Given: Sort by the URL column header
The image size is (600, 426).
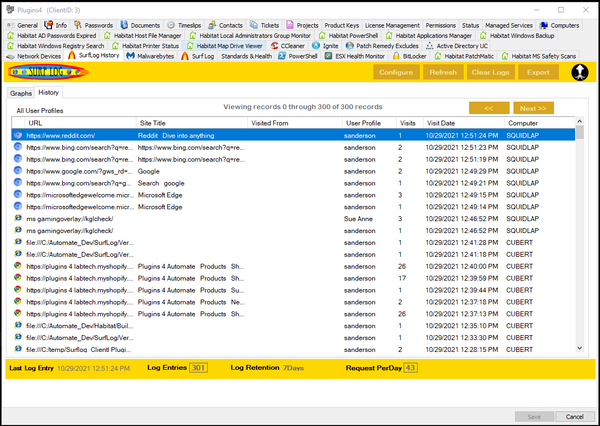Looking at the screenshot, I should coord(80,123).
